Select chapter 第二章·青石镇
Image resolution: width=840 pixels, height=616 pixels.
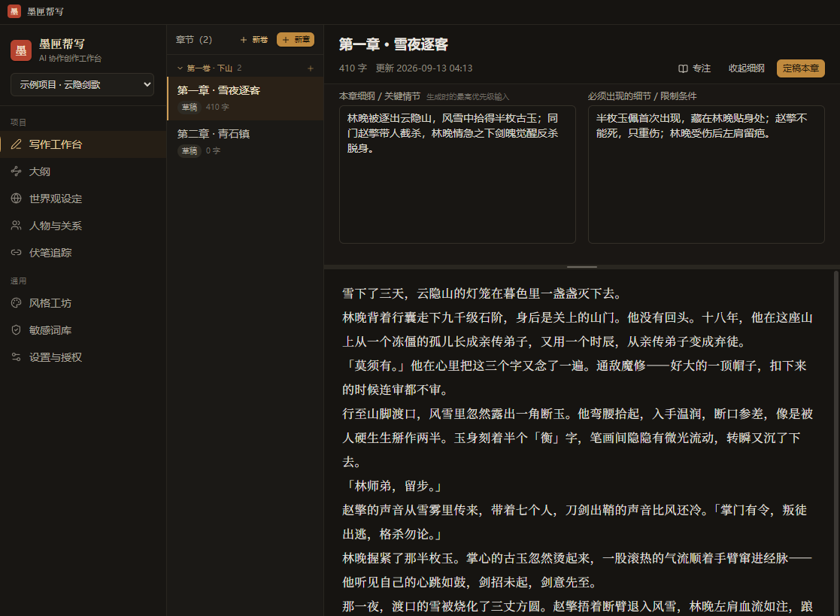(x=245, y=142)
